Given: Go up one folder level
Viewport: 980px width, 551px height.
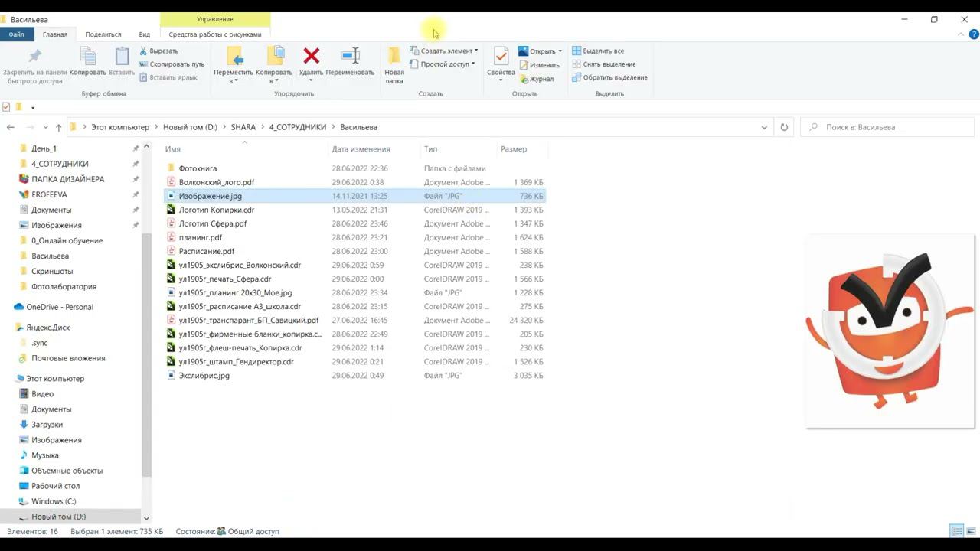Looking at the screenshot, I should coord(58,127).
